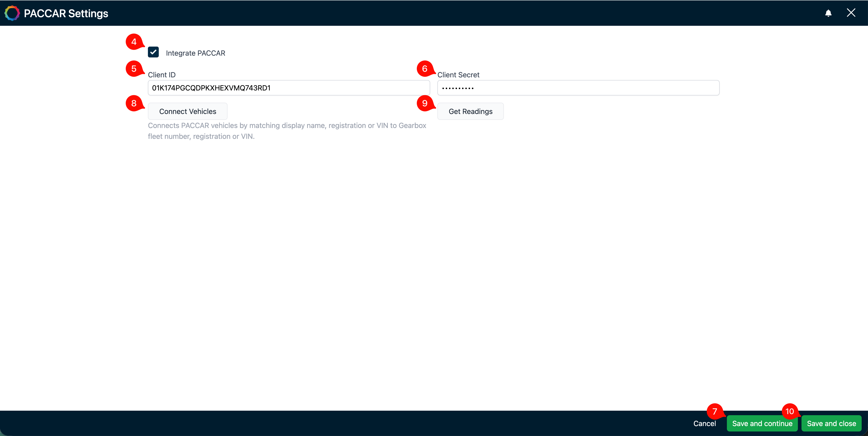Viewport: 868px width, 436px height.
Task: Click the PACCAR Settings title
Action: point(66,14)
